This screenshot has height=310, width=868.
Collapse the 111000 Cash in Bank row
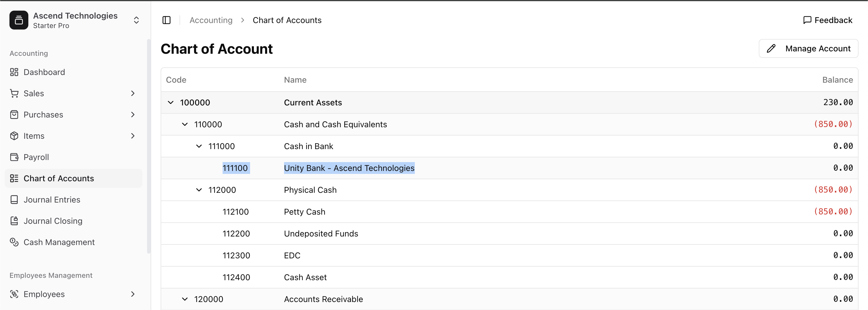click(x=199, y=146)
